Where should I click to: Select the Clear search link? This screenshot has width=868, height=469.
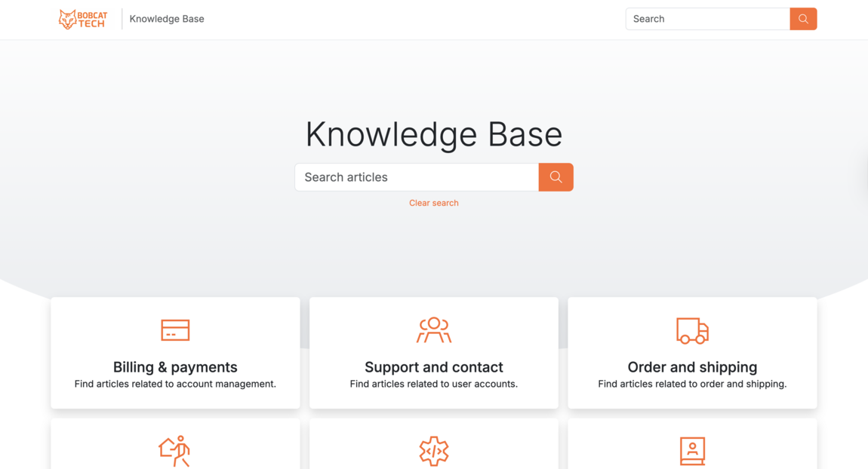(x=433, y=202)
